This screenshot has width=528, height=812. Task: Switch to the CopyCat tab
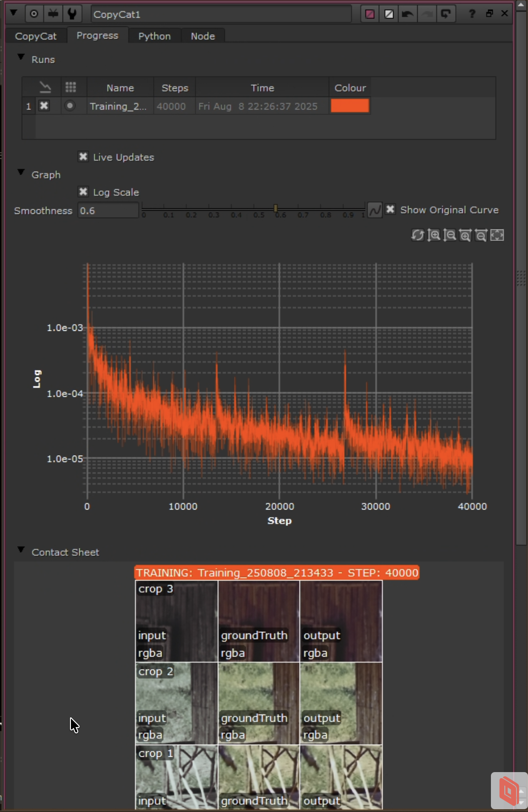pyautogui.click(x=36, y=36)
